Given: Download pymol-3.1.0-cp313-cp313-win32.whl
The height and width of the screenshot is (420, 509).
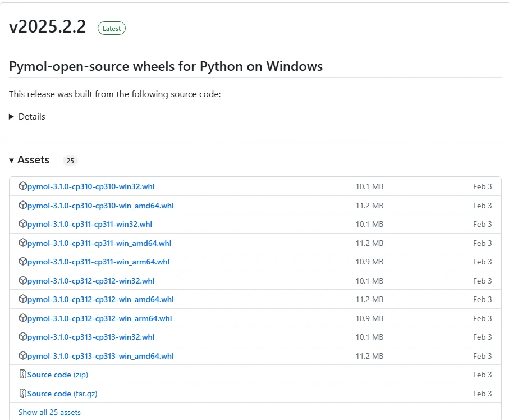Looking at the screenshot, I should coord(91,337).
